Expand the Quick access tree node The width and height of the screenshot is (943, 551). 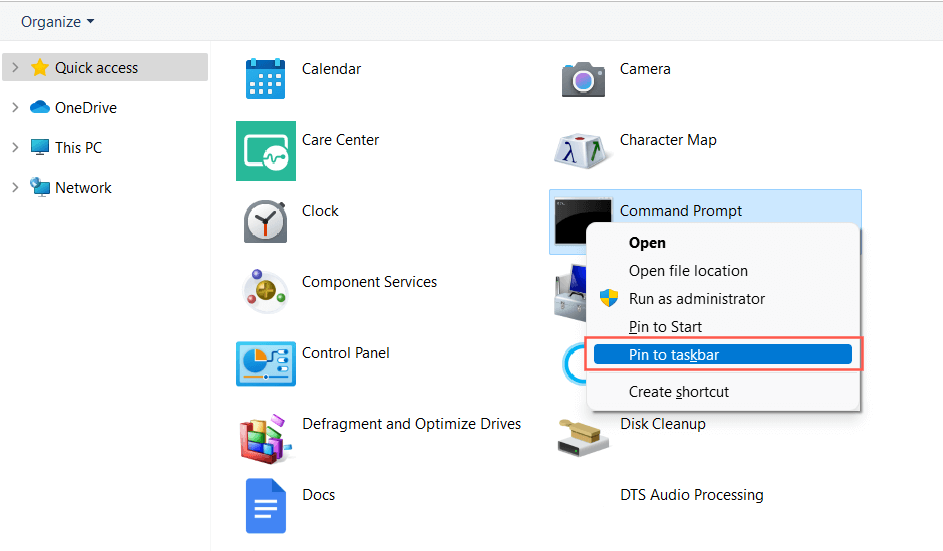tap(15, 68)
